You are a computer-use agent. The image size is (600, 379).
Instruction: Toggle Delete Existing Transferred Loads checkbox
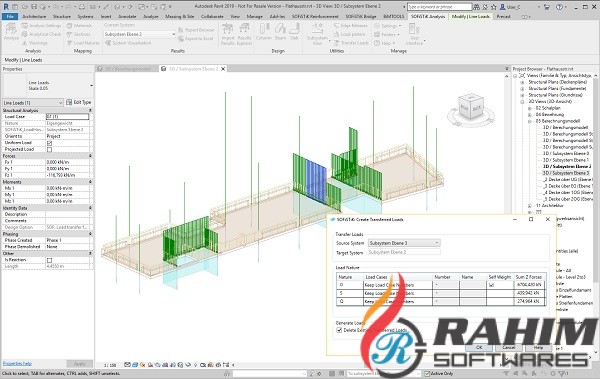click(x=339, y=330)
